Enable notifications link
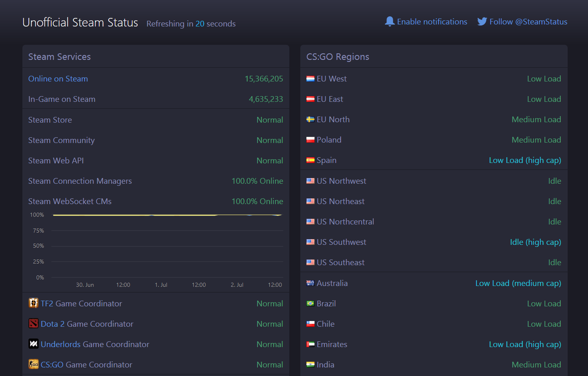Screen dimensions: 588x376 click(x=432, y=22)
